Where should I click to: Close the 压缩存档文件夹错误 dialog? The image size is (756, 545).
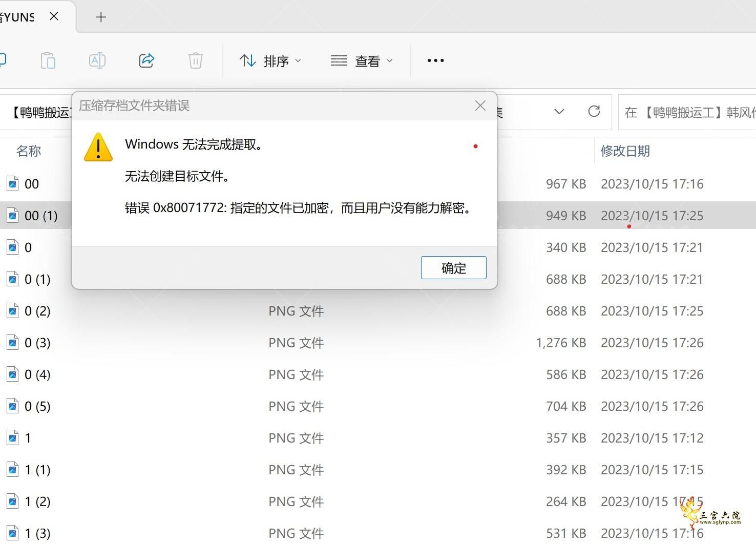[x=480, y=106]
